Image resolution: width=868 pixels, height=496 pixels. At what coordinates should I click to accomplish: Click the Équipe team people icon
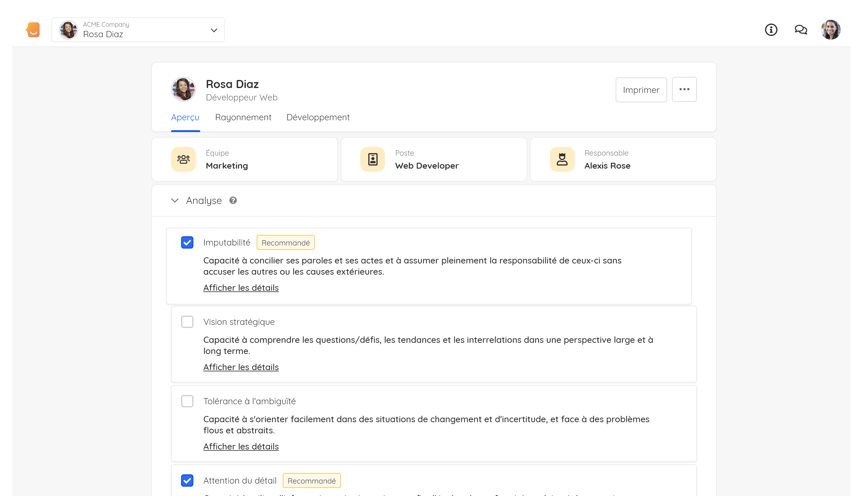[183, 159]
